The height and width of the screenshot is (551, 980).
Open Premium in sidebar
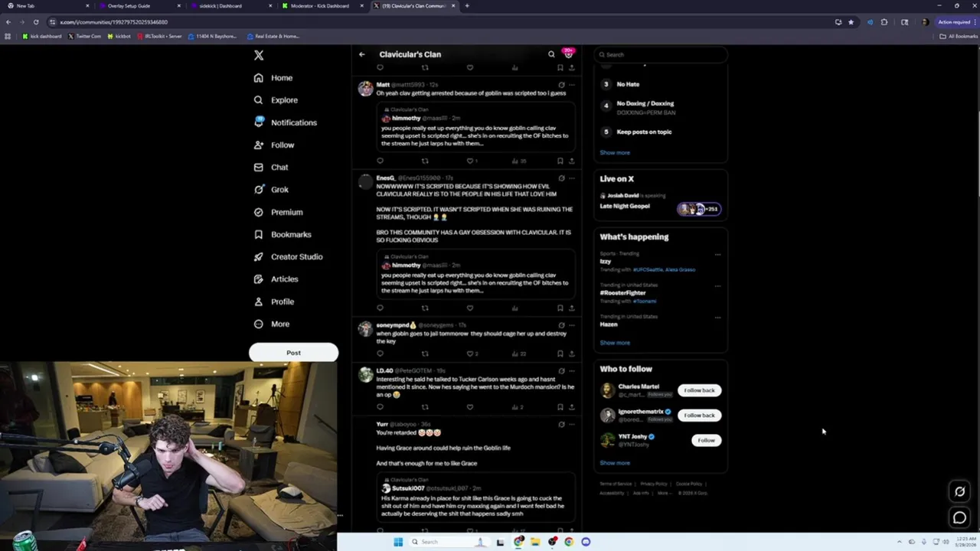278,212
